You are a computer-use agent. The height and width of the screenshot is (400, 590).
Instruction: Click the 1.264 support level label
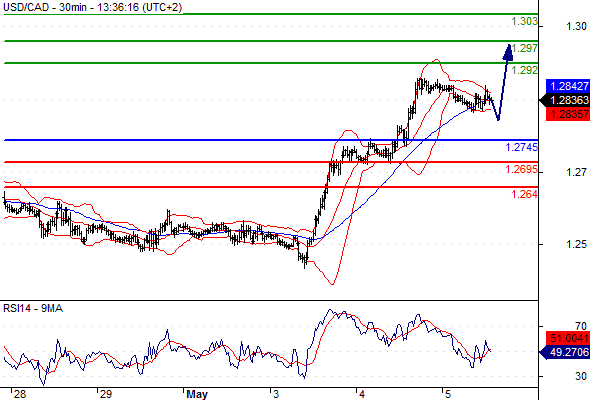pos(525,194)
